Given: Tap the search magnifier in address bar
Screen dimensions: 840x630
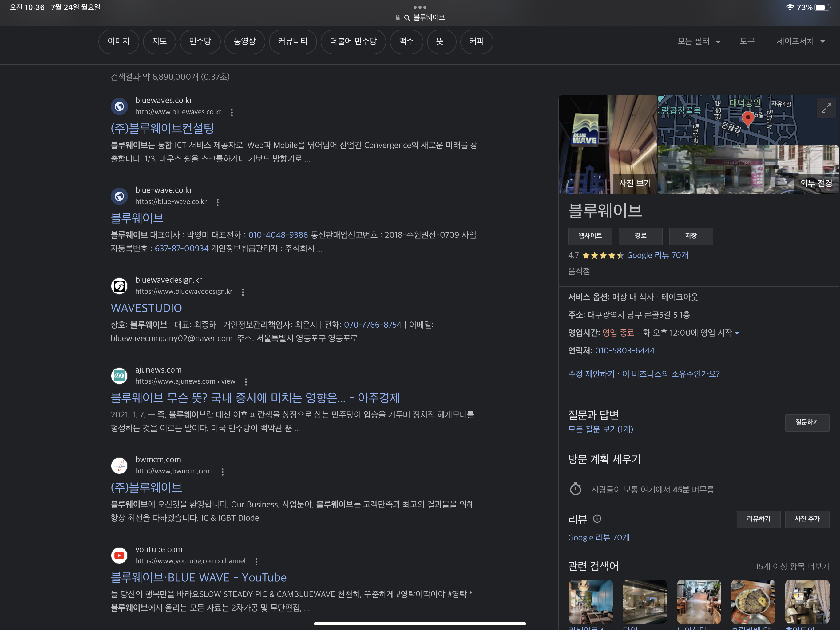Looking at the screenshot, I should (x=407, y=18).
